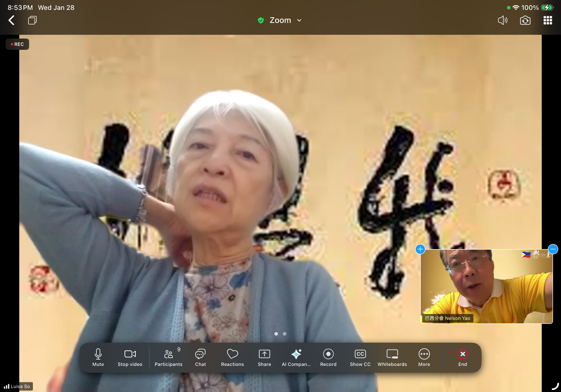Expand Nelson Yao thumbnail with plus
Viewport: 561px width, 392px height.
pos(420,249)
